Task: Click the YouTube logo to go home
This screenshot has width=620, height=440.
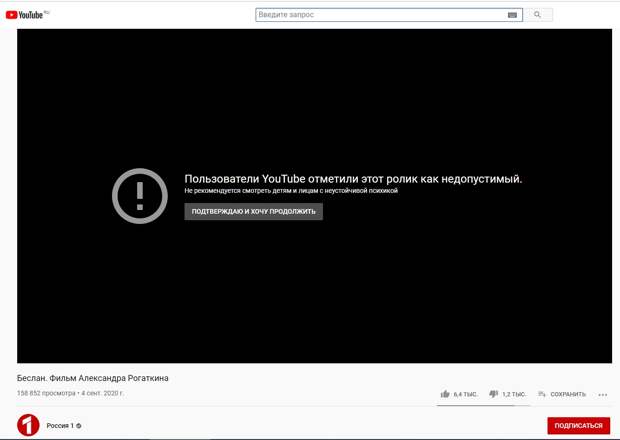Action: coord(27,15)
